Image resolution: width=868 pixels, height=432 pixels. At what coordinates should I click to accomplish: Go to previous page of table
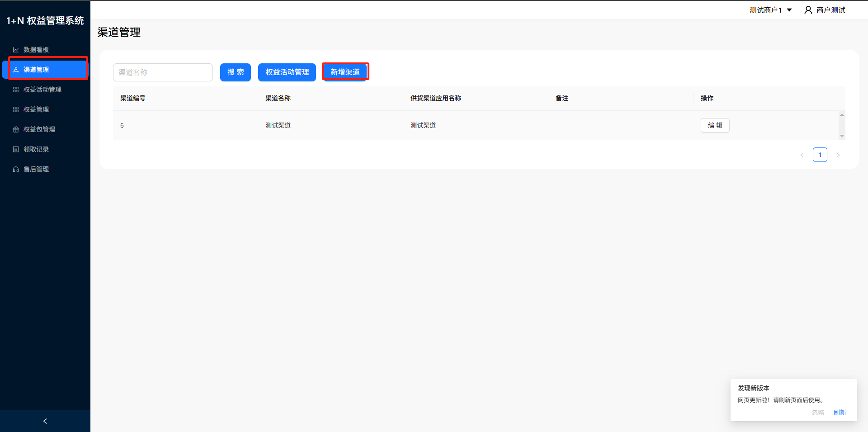tap(802, 155)
